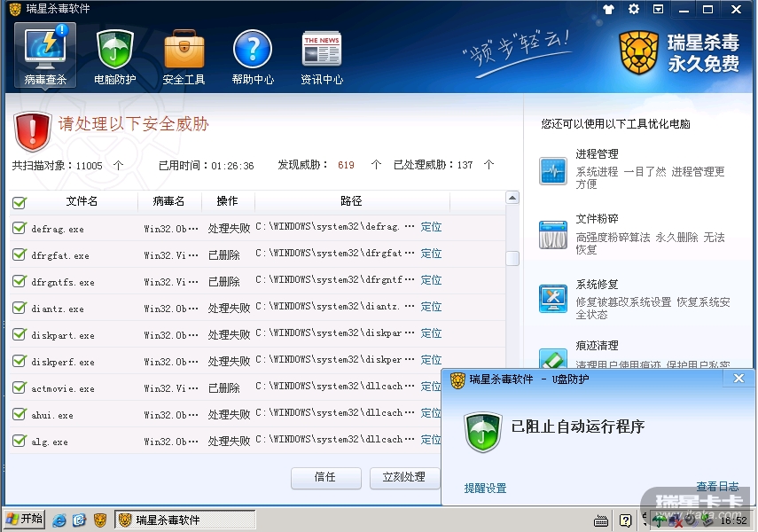
Task: Click the keyboard icon in taskbar
Action: [601, 520]
